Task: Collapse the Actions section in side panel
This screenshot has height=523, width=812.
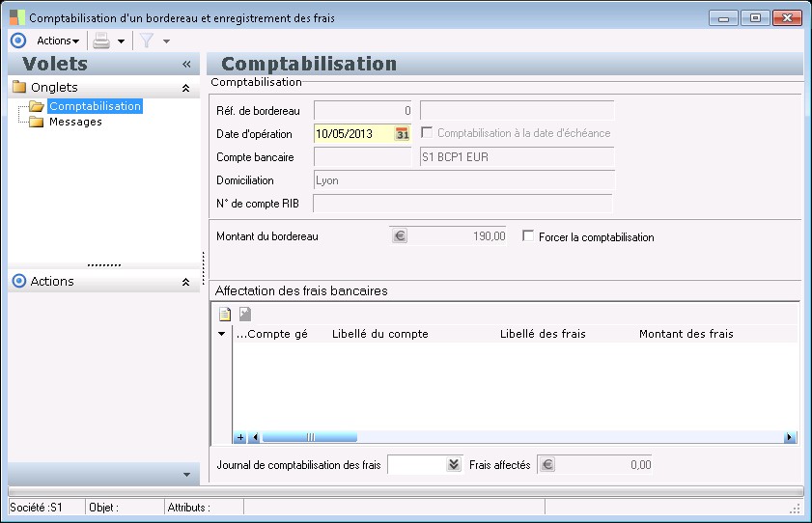Action: (x=186, y=282)
